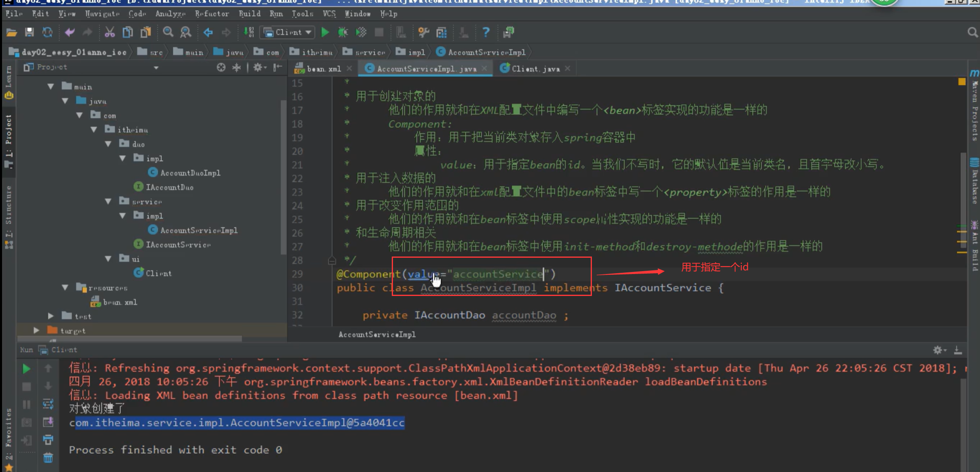The height and width of the screenshot is (472, 980).
Task: Click the itheima breadcrumb in navigation bar
Action: tap(316, 52)
